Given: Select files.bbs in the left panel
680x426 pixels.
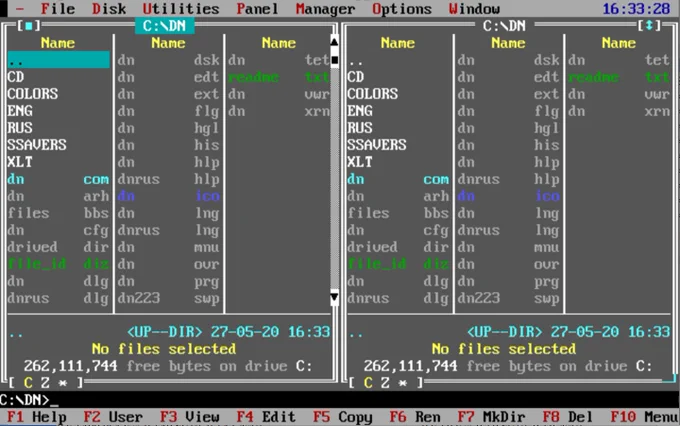Looking at the screenshot, I should tap(58, 213).
